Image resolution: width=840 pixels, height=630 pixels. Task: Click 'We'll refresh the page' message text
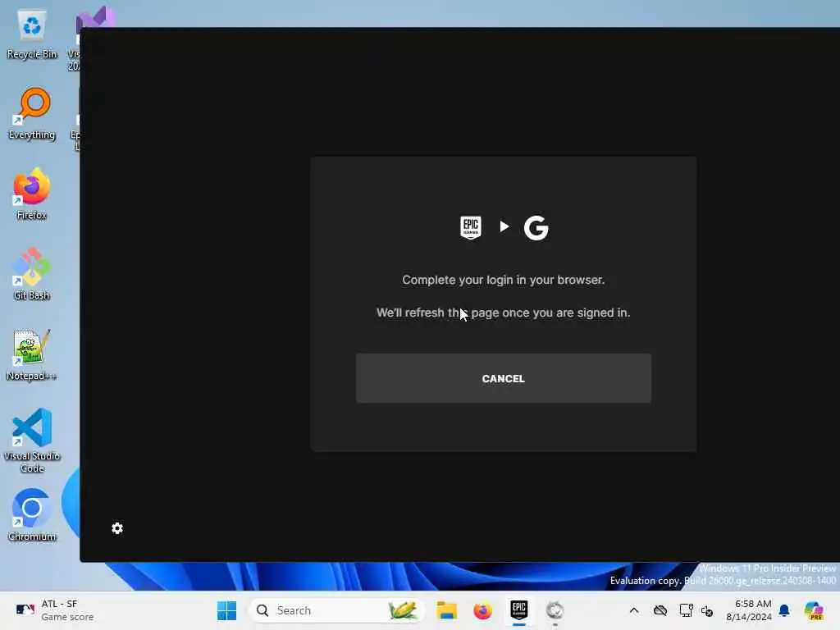[503, 313]
